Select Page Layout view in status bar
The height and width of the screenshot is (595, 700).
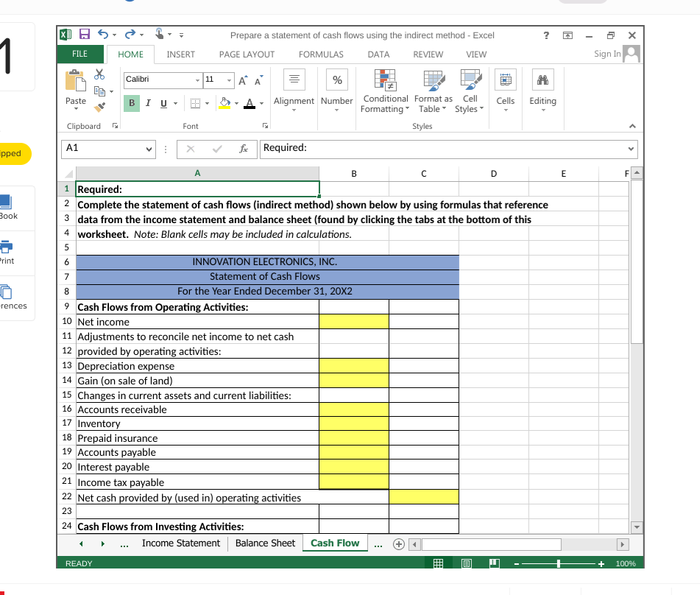pos(467,563)
